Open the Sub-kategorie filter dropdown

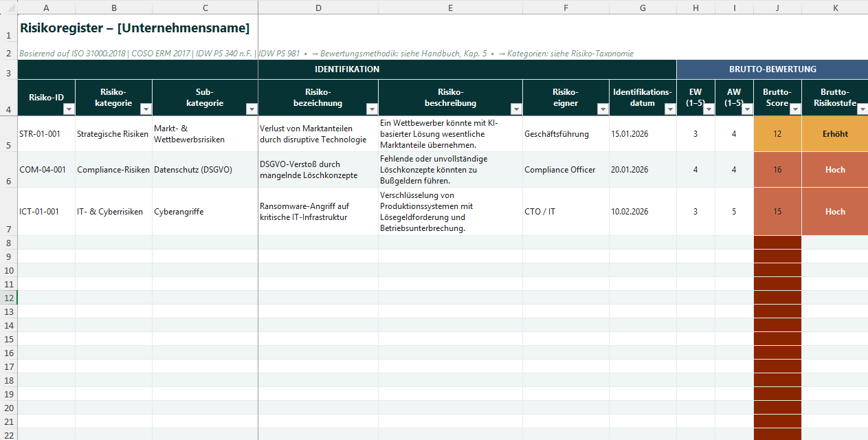pos(252,109)
